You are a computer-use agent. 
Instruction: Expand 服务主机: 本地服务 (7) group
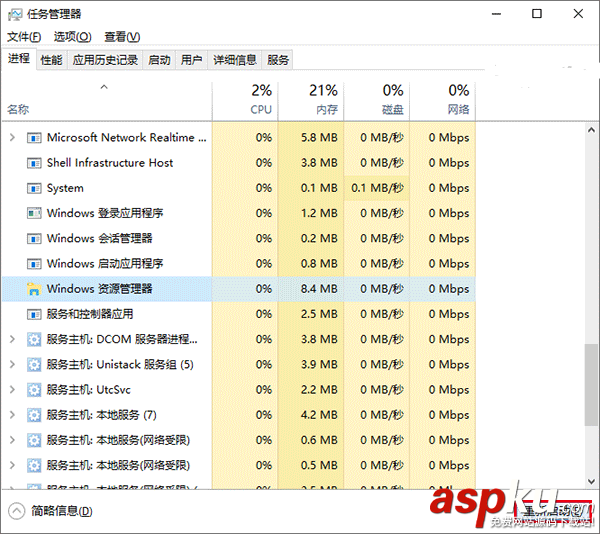tap(12, 415)
